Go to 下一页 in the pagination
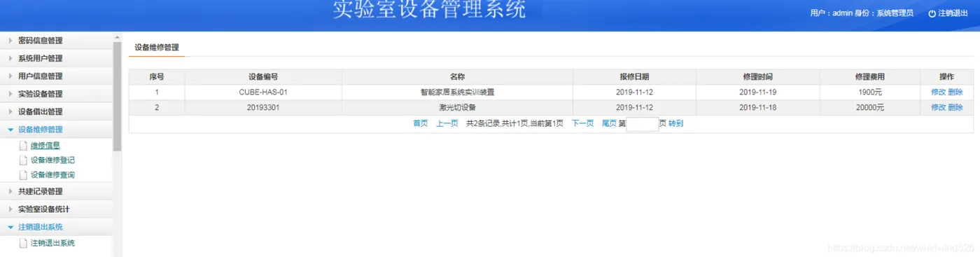This screenshot has height=257, width=980. click(x=582, y=123)
